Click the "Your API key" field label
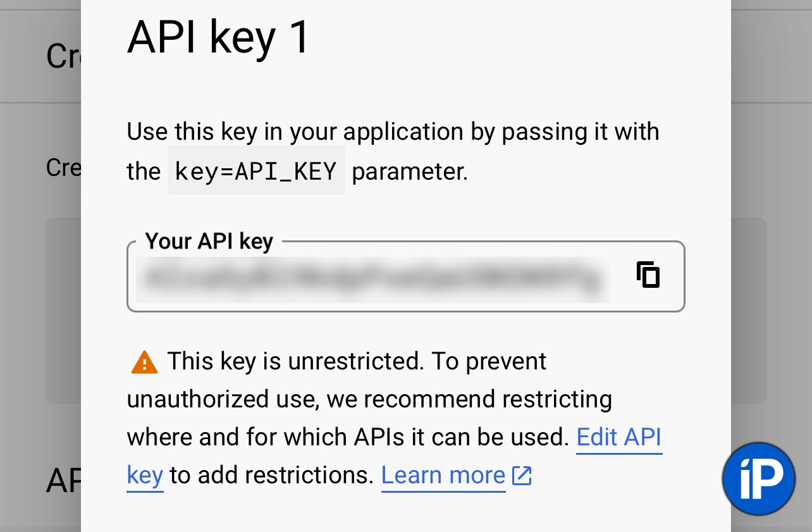This screenshot has height=532, width=812. tap(209, 241)
